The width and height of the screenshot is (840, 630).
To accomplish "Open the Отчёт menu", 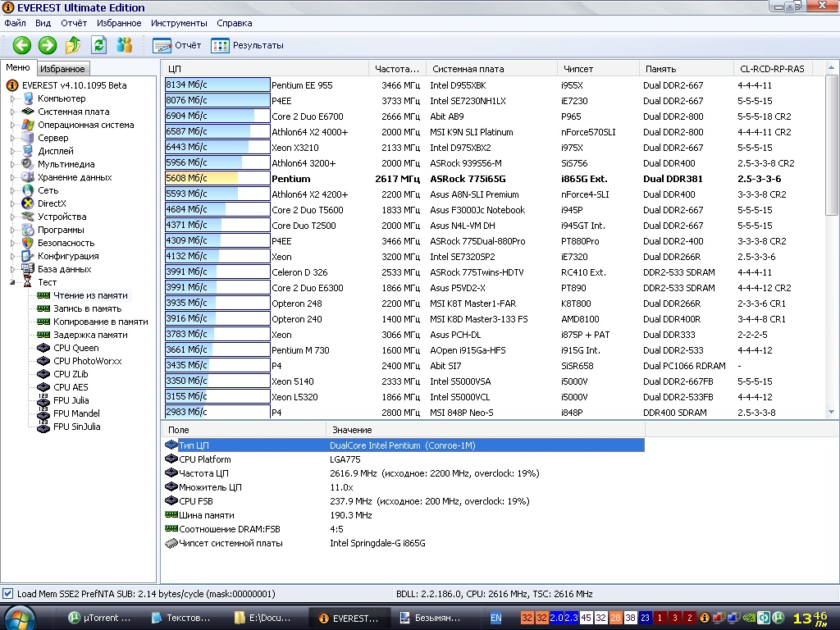I will click(x=74, y=23).
